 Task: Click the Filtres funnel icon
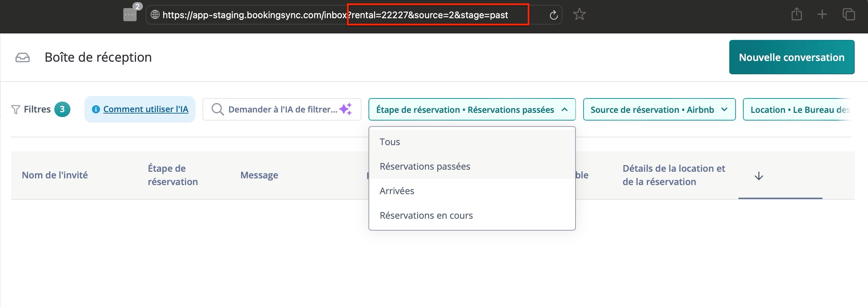coord(16,110)
